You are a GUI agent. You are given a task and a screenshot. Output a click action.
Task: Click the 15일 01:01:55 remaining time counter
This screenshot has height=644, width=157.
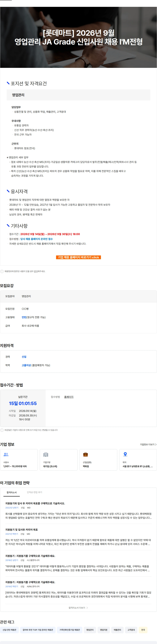[x=23, y=403]
